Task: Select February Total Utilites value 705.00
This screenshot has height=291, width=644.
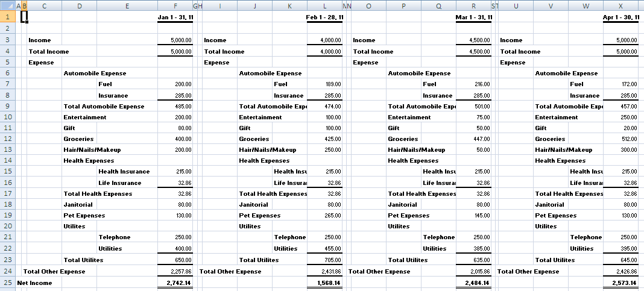Action: pyautogui.click(x=325, y=260)
